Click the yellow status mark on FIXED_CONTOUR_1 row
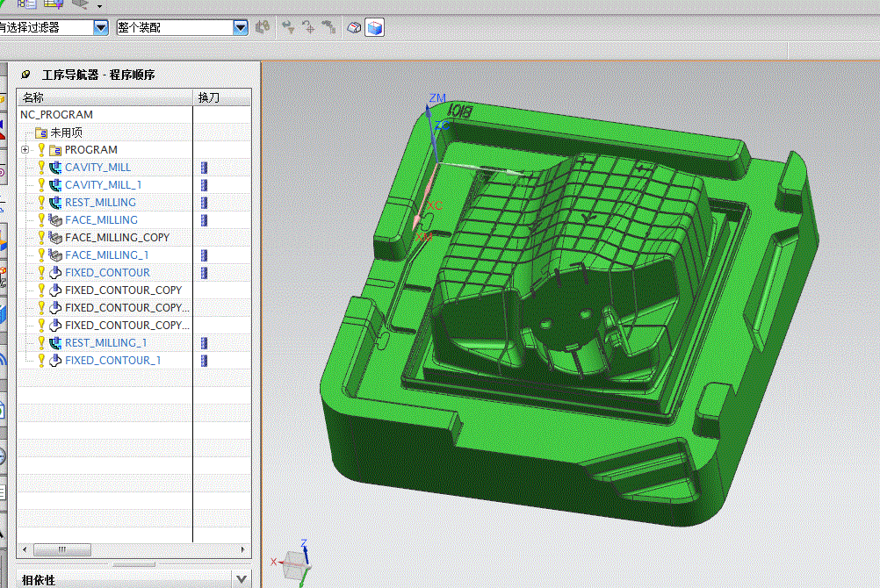The height and width of the screenshot is (588, 880). [x=41, y=360]
